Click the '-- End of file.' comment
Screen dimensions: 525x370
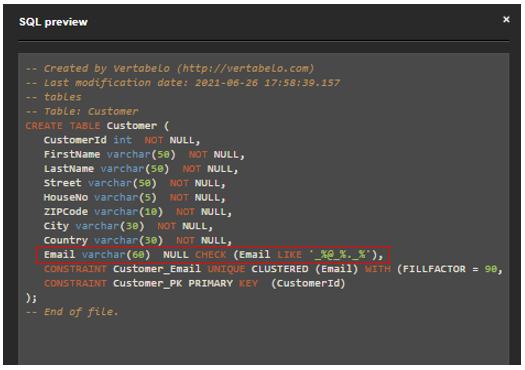(72, 312)
